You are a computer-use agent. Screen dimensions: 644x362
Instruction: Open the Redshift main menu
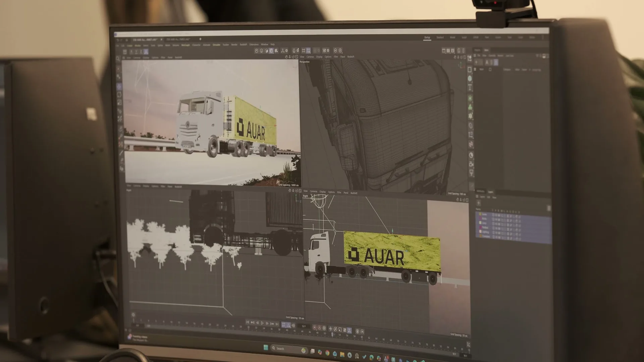(243, 44)
